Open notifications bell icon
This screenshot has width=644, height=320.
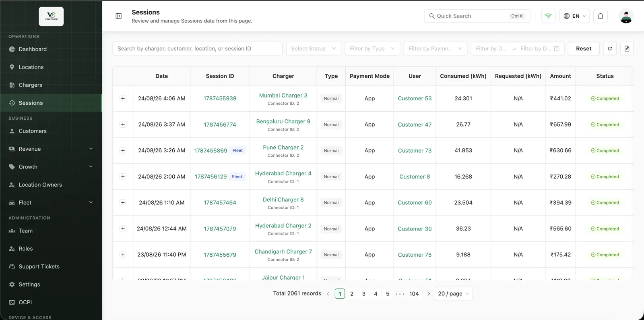[x=600, y=16]
